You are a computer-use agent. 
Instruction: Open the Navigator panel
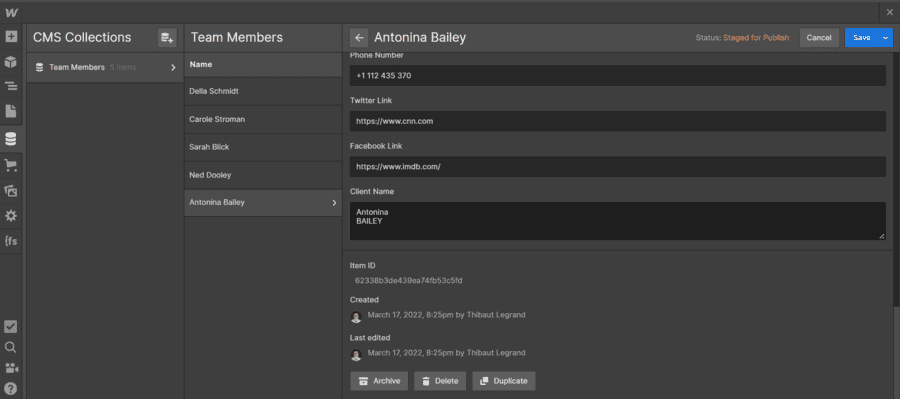(x=11, y=87)
